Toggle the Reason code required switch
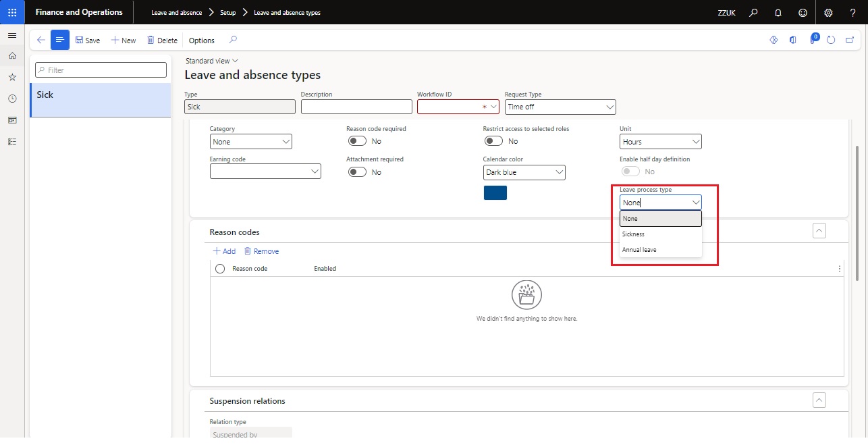868x447 pixels. [357, 140]
